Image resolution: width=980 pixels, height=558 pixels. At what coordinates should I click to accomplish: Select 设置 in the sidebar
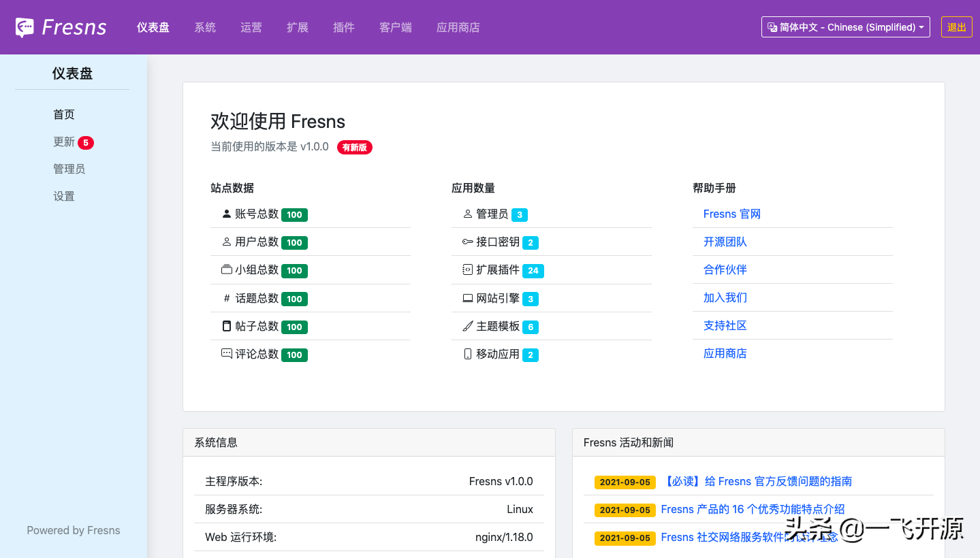pyautogui.click(x=64, y=196)
